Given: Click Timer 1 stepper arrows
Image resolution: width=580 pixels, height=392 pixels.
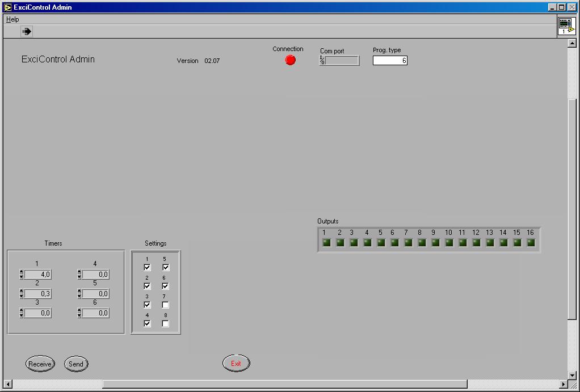Looking at the screenshot, I should pos(22,275).
